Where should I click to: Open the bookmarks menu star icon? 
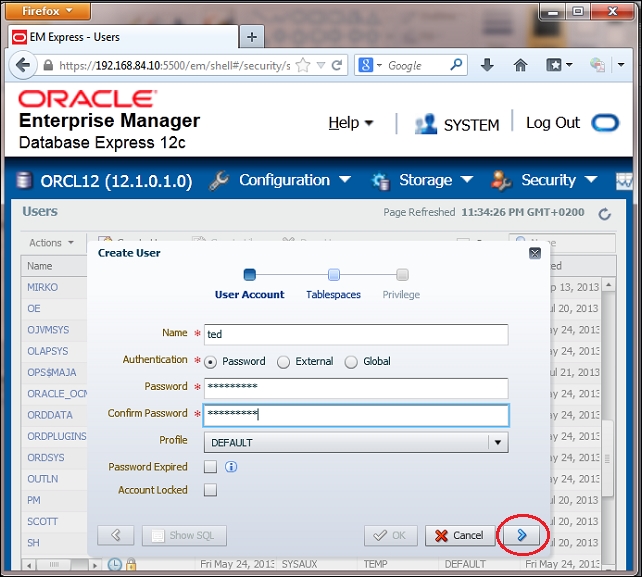pyautogui.click(x=554, y=65)
